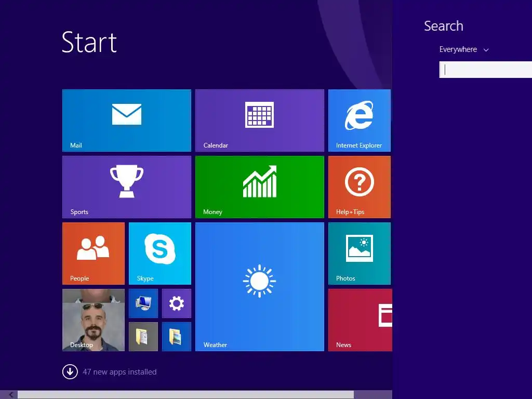This screenshot has height=399, width=532.
Task: Expand the Everywhere search scope dropdown
Action: tap(464, 49)
